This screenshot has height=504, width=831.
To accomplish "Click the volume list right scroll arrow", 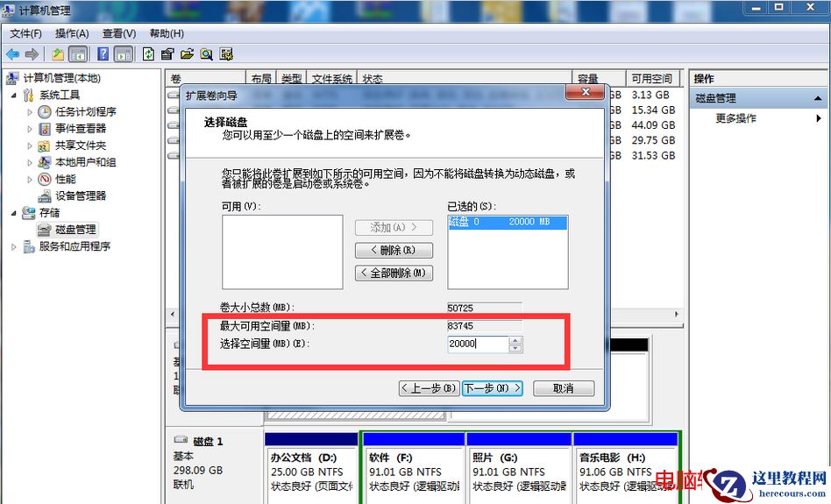I will [x=677, y=315].
